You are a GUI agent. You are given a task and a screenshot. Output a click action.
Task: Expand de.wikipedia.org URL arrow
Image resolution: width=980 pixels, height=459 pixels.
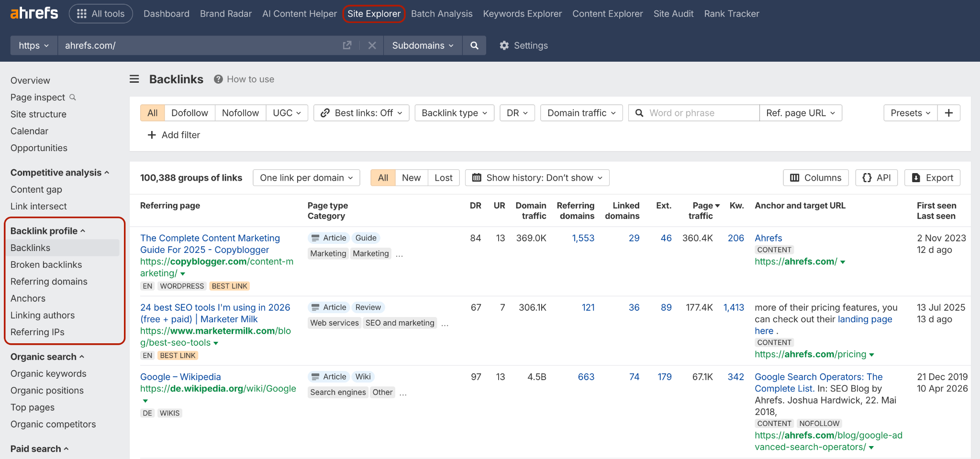point(145,401)
